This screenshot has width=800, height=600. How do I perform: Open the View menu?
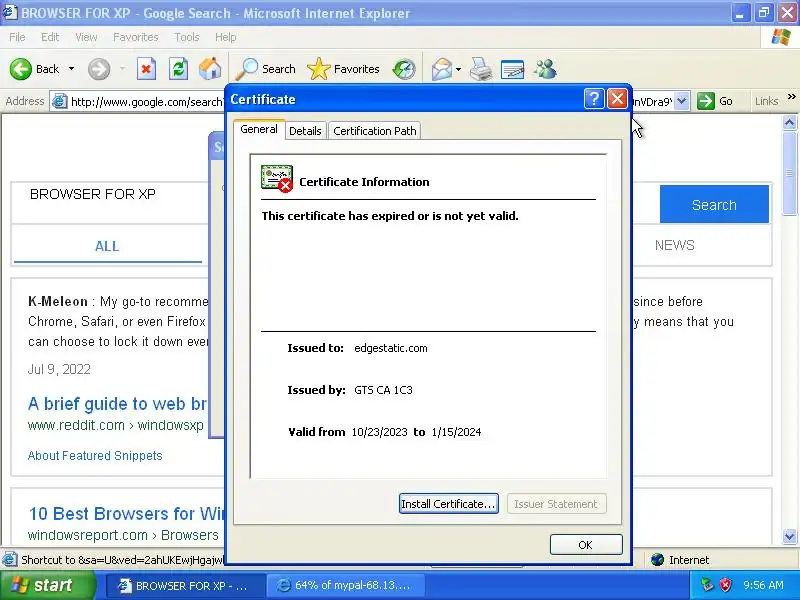[86, 37]
